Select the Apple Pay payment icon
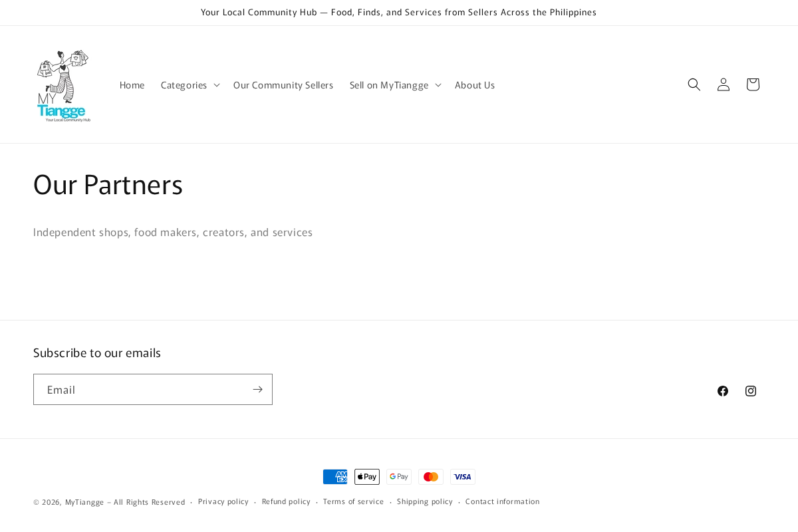The height and width of the screenshot is (532, 798). tap(367, 477)
